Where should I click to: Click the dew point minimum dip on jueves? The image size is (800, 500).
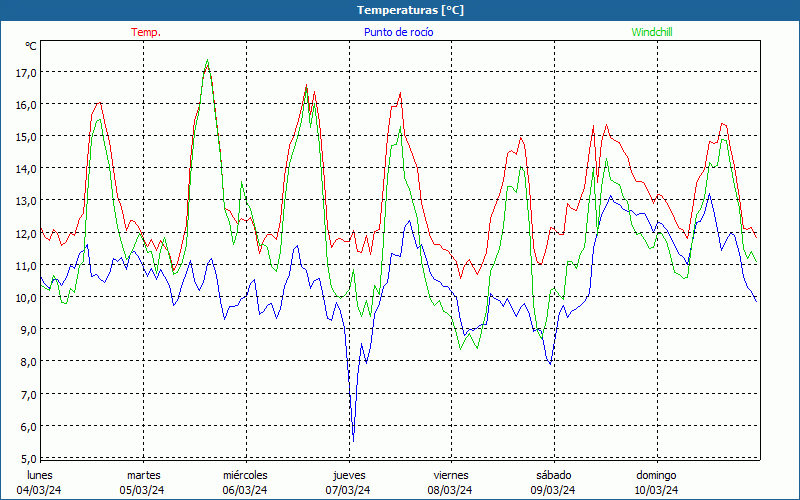354,440
